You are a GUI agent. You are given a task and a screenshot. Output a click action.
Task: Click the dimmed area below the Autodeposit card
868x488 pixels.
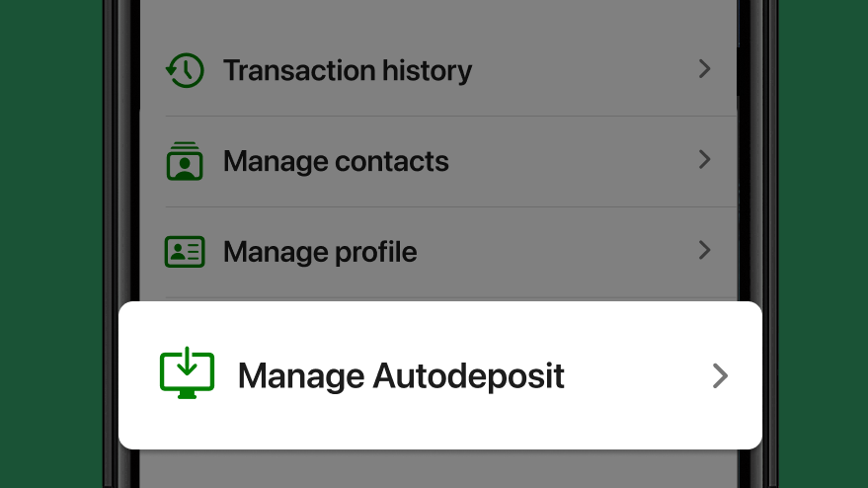tap(437, 469)
